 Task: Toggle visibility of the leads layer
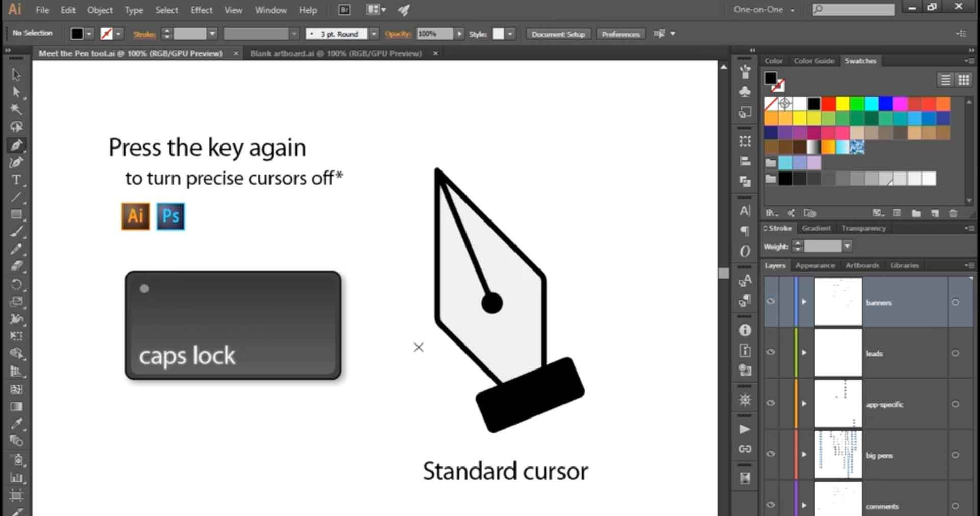click(x=771, y=352)
